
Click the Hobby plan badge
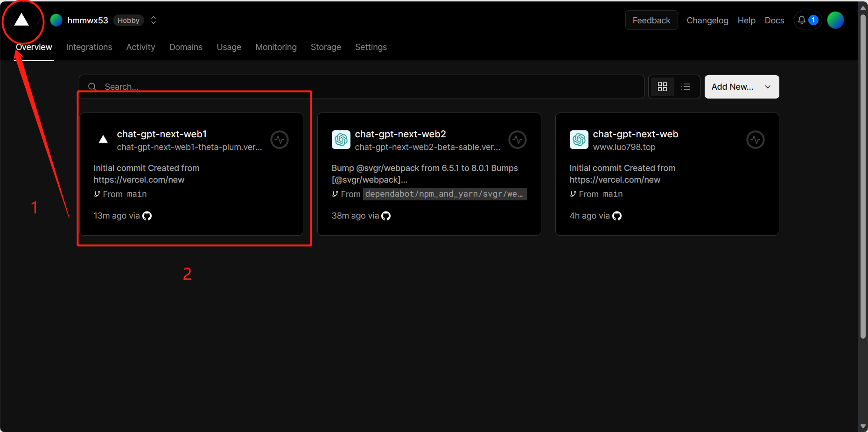(x=128, y=21)
